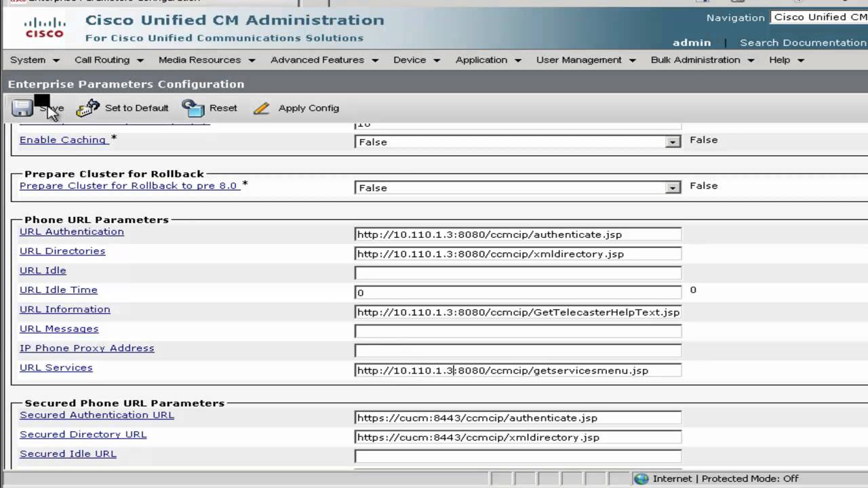Click the Reset button label
Viewport: 868px width, 488px height.
click(223, 108)
